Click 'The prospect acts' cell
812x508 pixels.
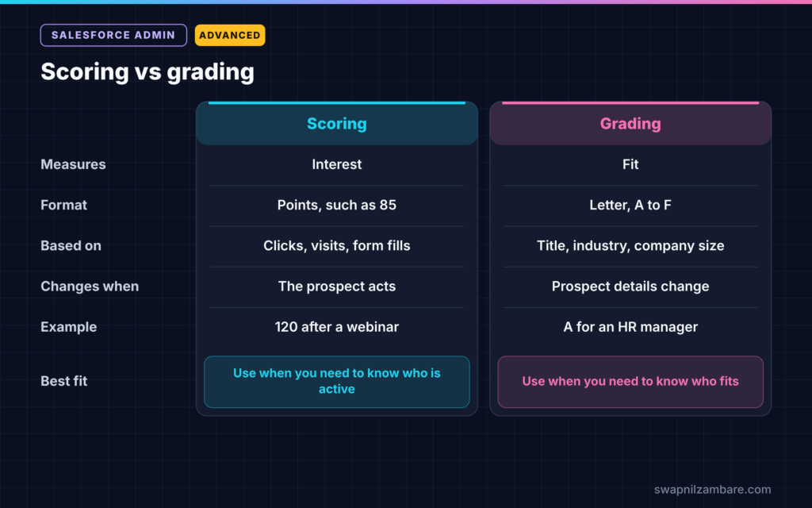pos(336,286)
